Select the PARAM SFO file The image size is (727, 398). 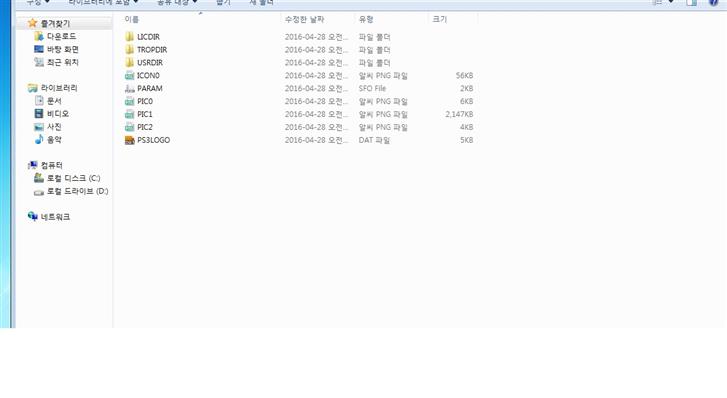point(144,89)
